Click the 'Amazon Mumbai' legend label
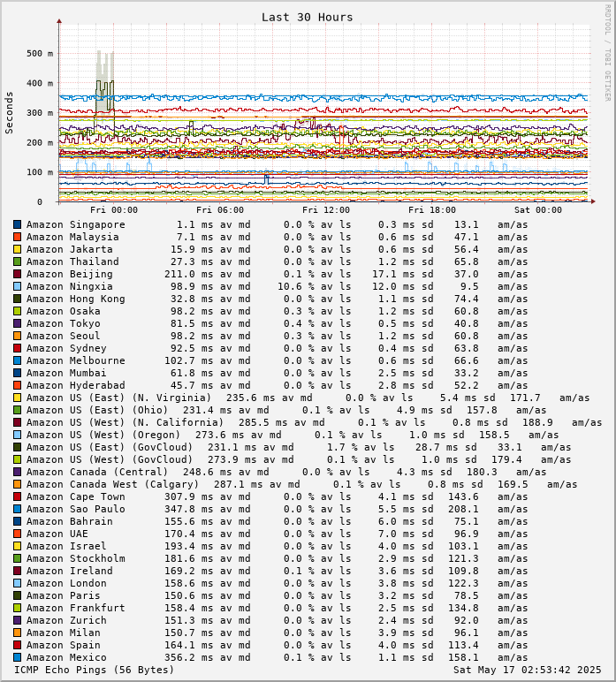 (66, 373)
